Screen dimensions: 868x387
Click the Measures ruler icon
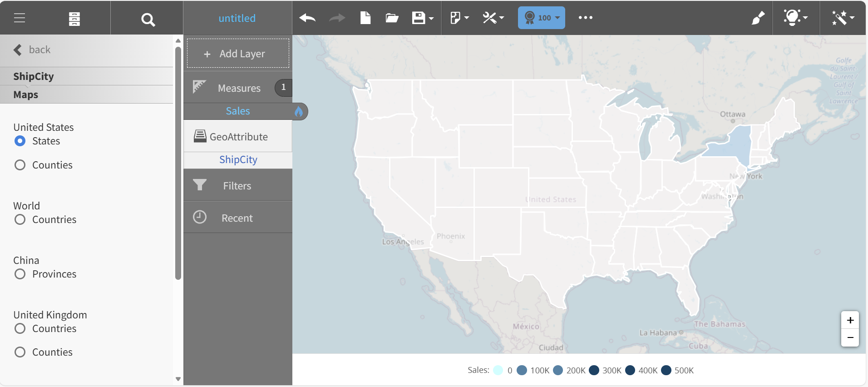click(199, 86)
